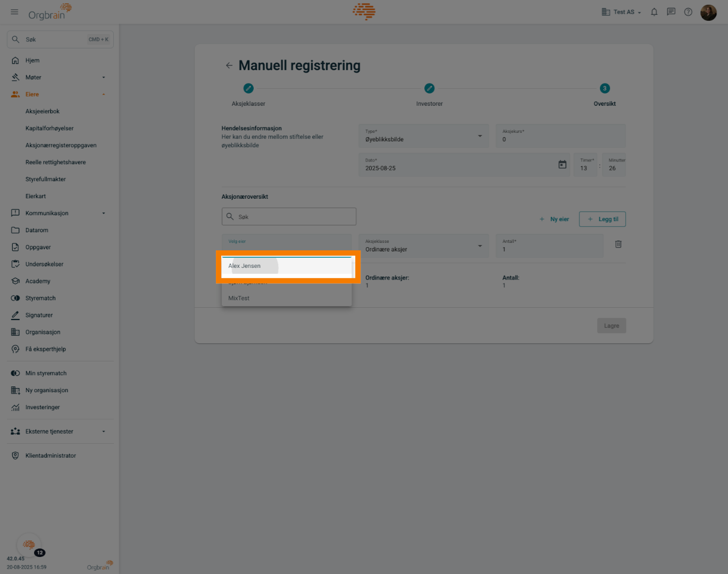
Task: Open Min styrematch icon
Action: (15, 373)
